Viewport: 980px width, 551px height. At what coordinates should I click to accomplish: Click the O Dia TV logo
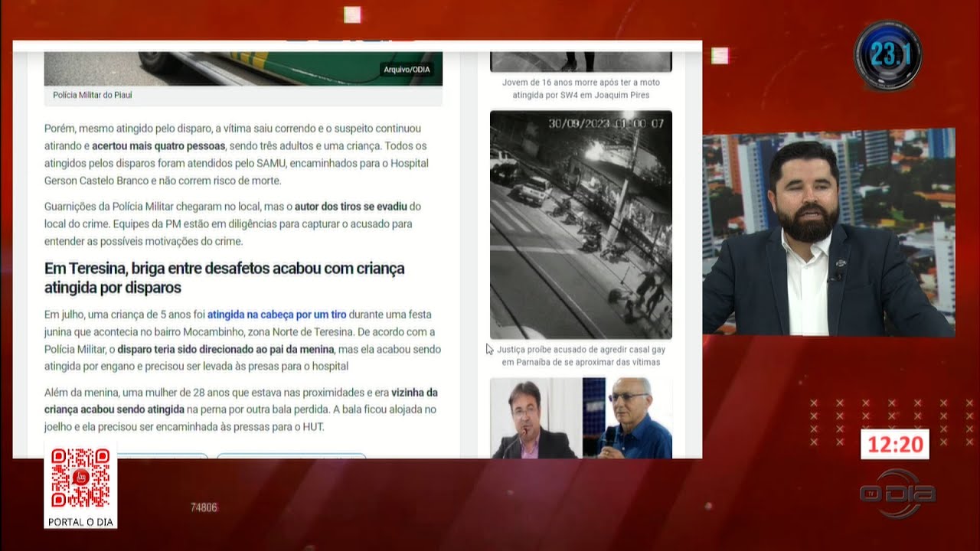[897, 493]
